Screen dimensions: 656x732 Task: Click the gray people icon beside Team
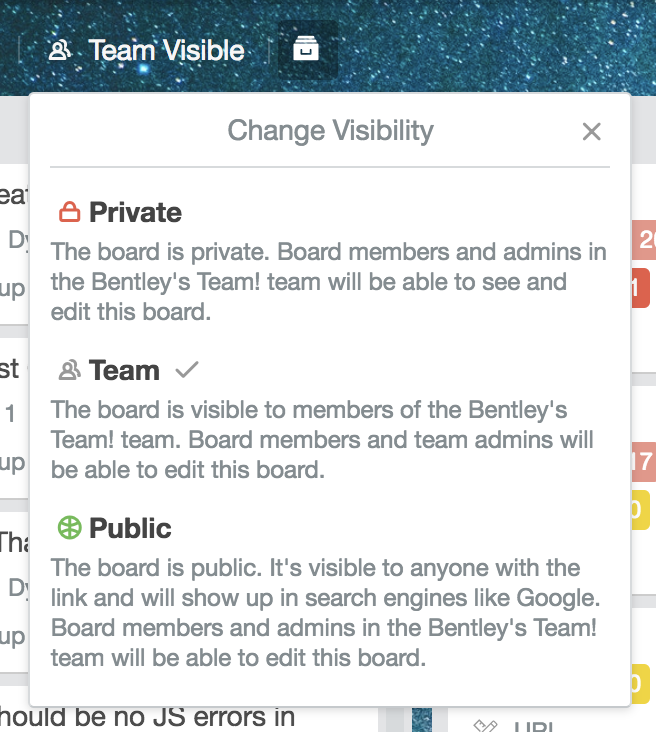[69, 370]
